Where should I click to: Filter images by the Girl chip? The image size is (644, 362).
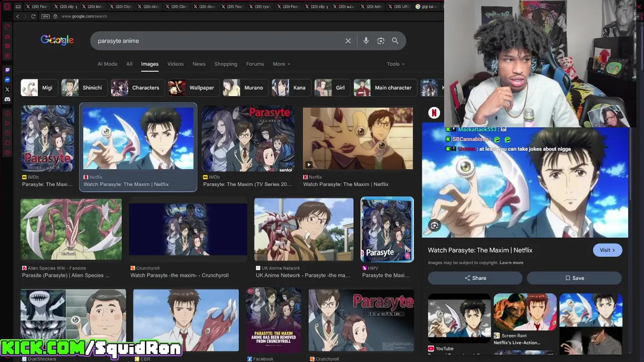(x=332, y=87)
